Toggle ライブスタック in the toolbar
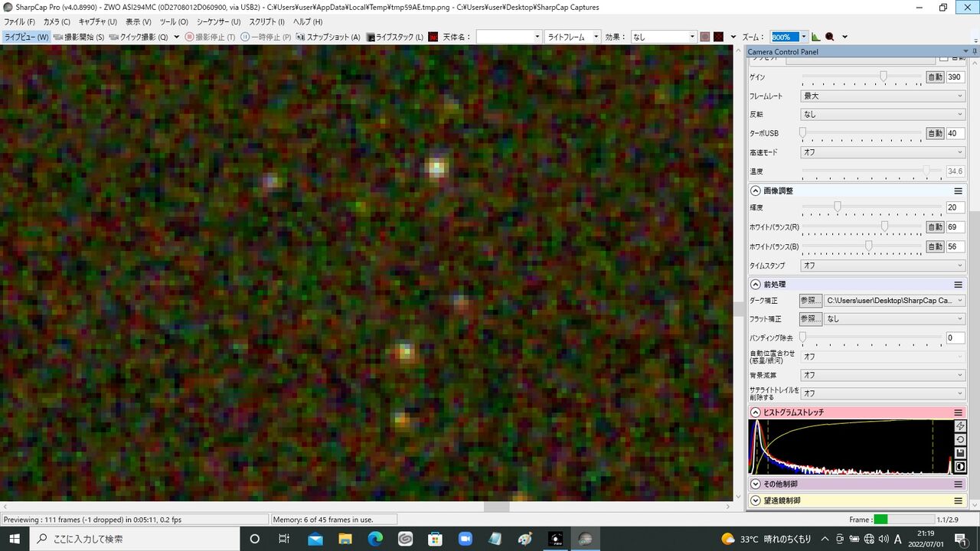Image resolution: width=980 pixels, height=551 pixels. (x=395, y=37)
